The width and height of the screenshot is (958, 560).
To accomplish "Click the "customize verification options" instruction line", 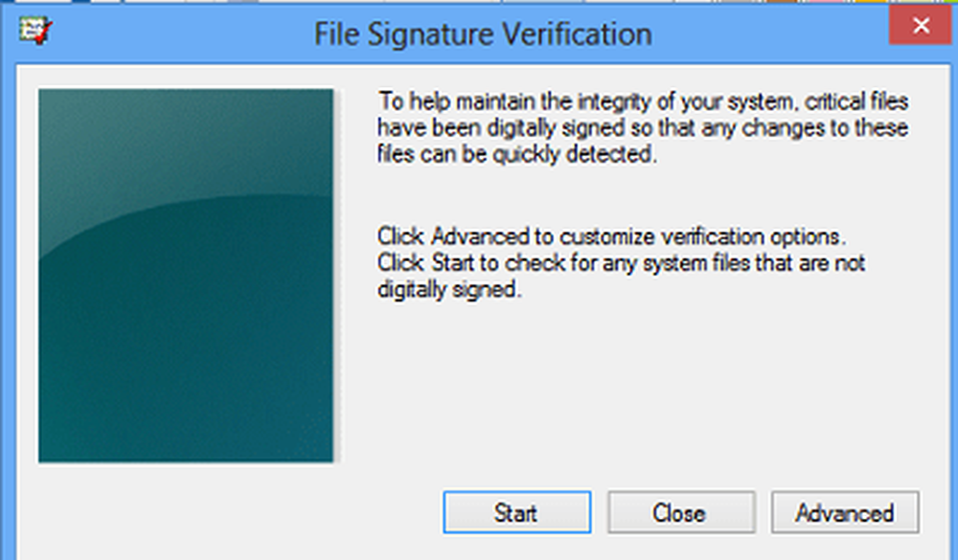I will pos(613,235).
